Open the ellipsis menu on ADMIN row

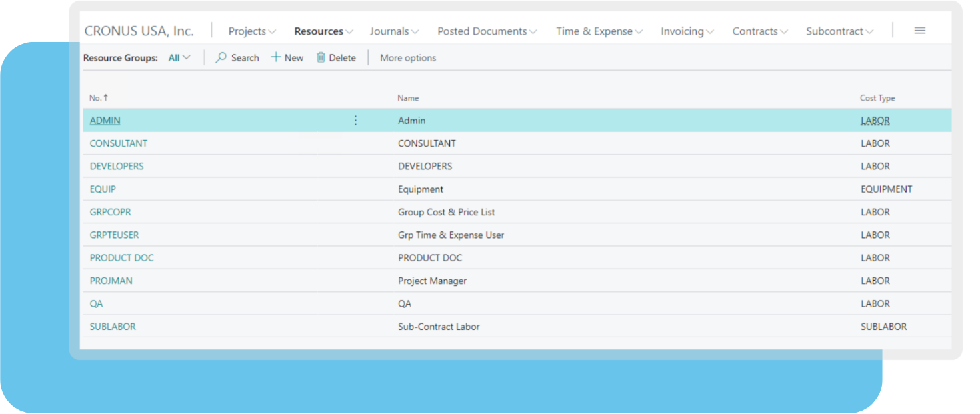355,120
